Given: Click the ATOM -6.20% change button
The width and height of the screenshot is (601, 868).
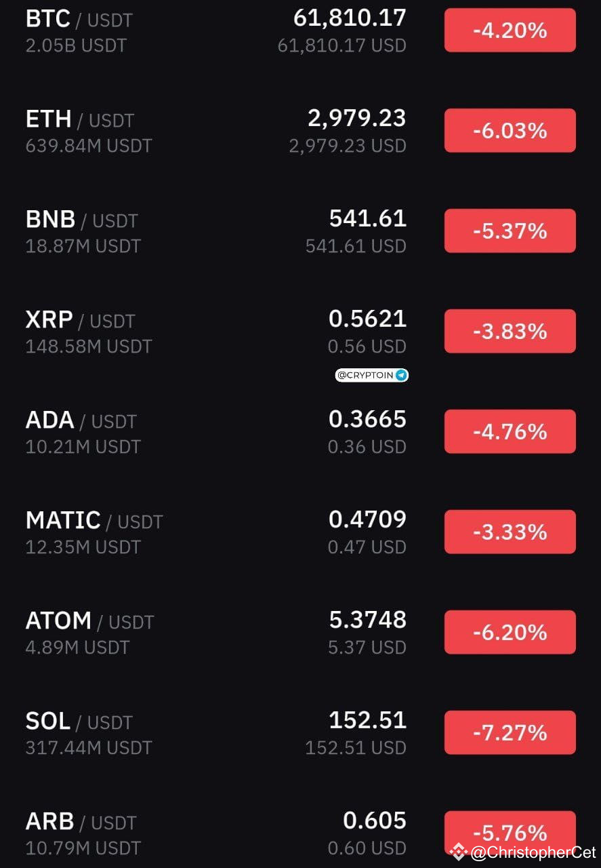Looking at the screenshot, I should coord(510,632).
